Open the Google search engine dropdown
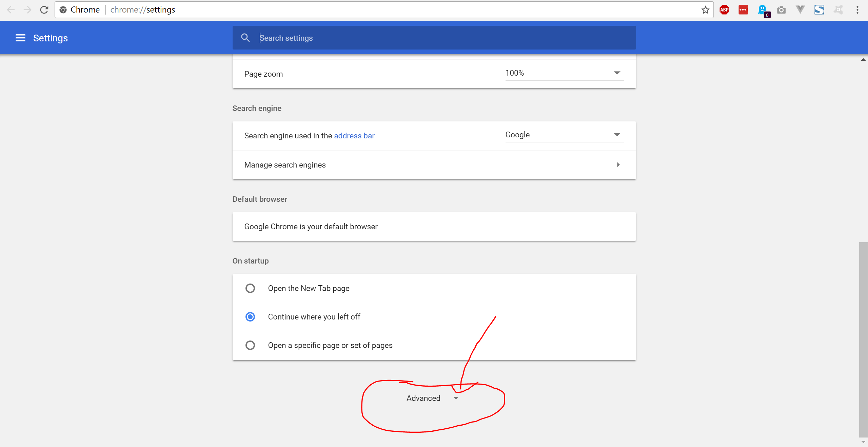This screenshot has height=447, width=868. pos(565,135)
